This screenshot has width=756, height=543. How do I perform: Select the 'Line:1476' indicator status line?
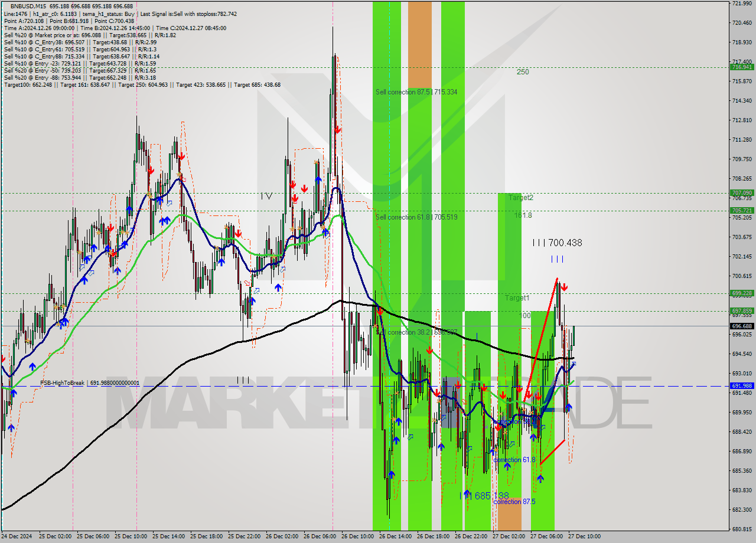[x=120, y=14]
